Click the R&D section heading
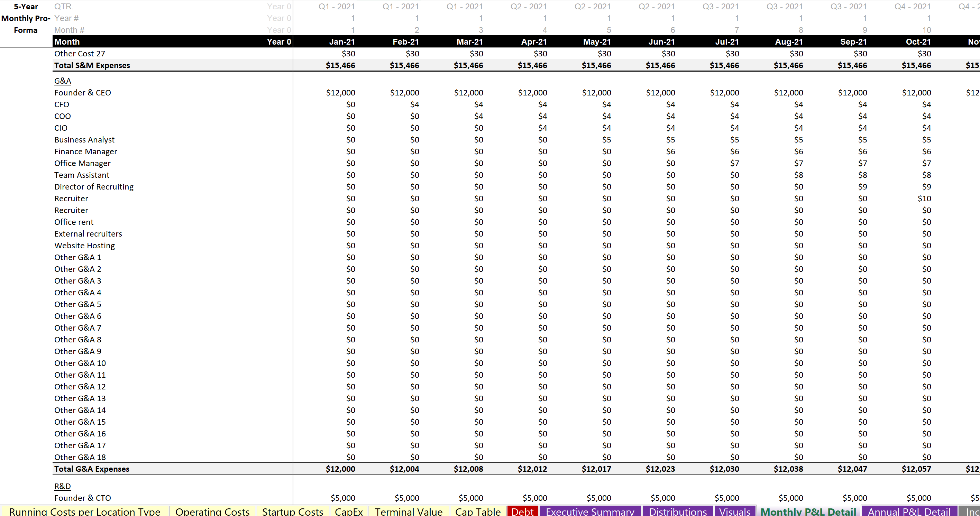The image size is (980, 516). coord(62,486)
